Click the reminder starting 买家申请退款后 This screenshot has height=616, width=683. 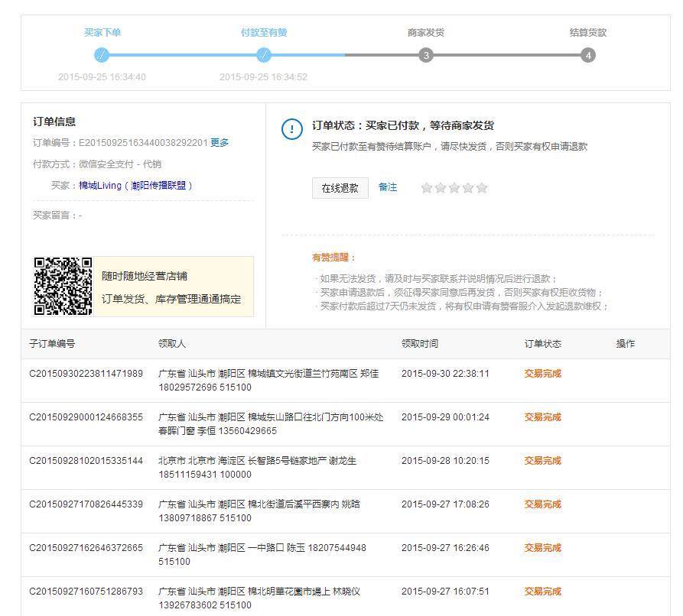460,293
